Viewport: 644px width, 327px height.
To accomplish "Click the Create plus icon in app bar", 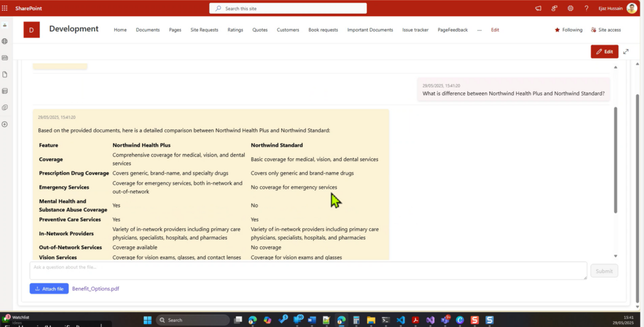I will pos(5,124).
